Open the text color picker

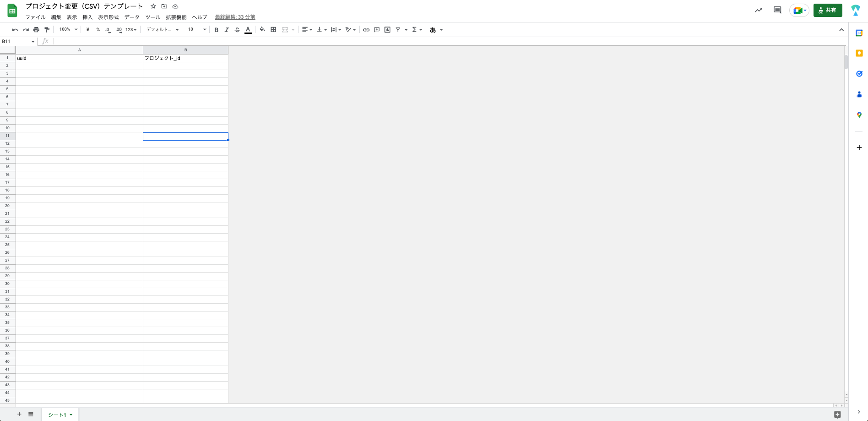(248, 30)
